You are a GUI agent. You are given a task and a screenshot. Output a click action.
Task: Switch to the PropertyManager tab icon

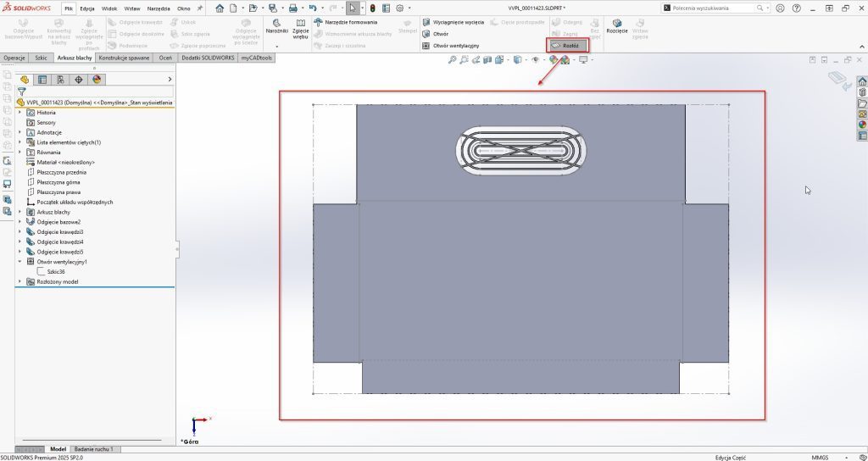coord(42,80)
